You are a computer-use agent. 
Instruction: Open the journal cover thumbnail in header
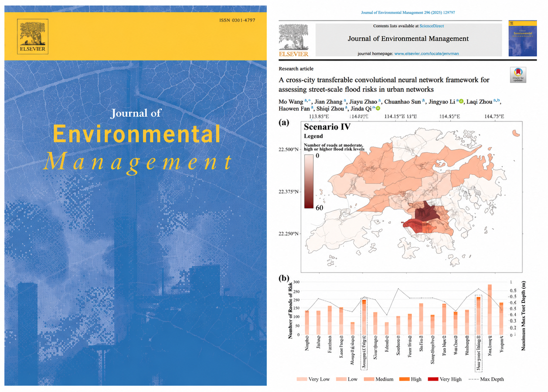pyautogui.click(x=523, y=38)
